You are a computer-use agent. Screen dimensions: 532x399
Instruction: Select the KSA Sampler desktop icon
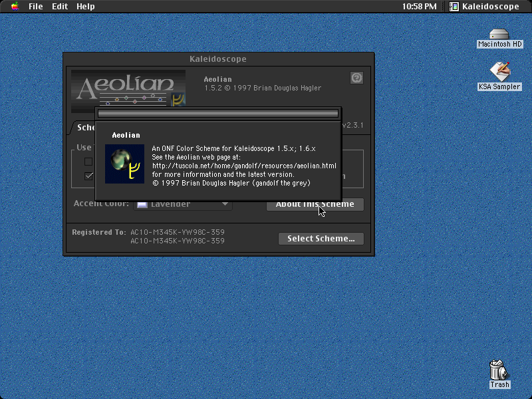(x=499, y=71)
